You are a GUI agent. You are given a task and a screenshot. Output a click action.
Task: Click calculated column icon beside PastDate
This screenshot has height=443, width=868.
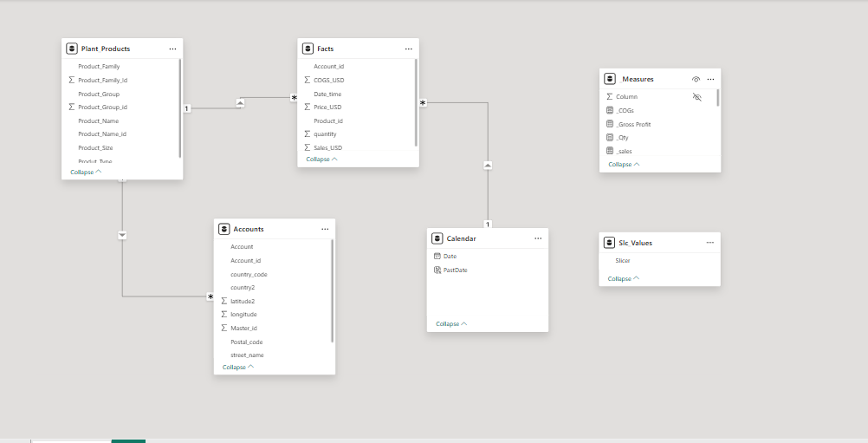[437, 270]
